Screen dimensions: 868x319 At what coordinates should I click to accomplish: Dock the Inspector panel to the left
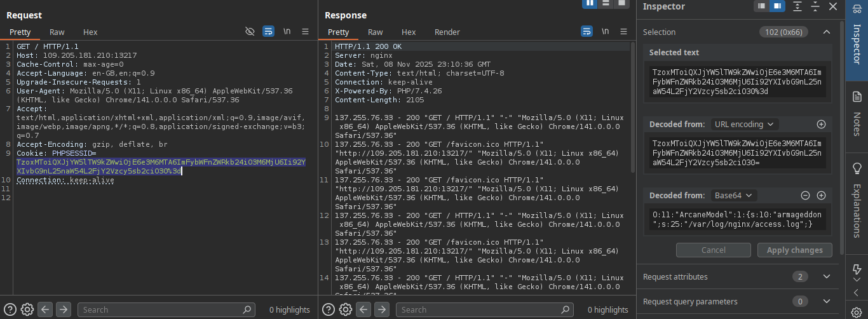(x=761, y=6)
